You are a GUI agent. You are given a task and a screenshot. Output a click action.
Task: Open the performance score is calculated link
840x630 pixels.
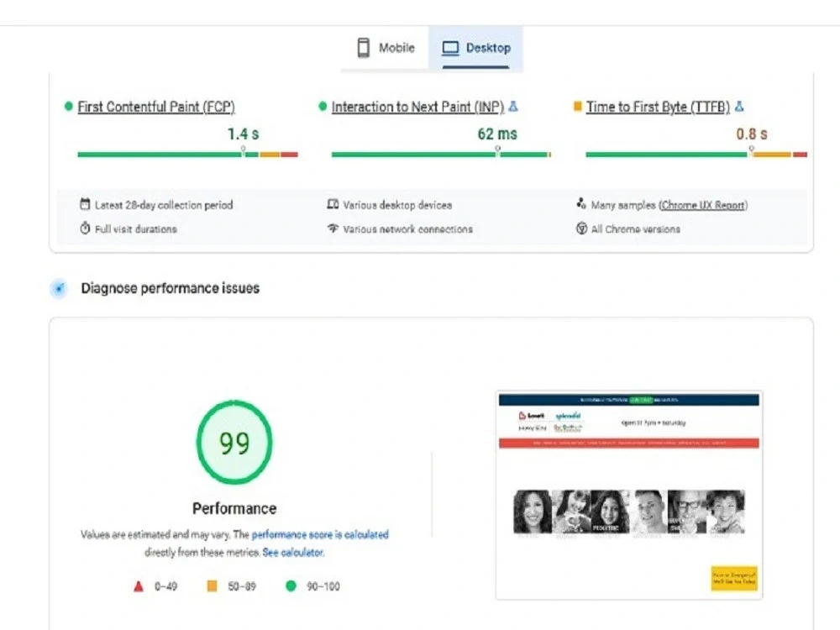click(x=320, y=534)
